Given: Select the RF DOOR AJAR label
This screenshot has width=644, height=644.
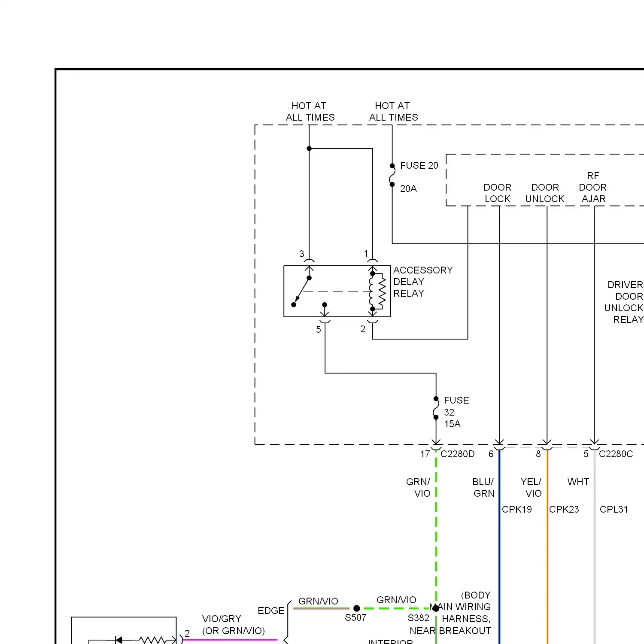Looking at the screenshot, I should (593, 187).
